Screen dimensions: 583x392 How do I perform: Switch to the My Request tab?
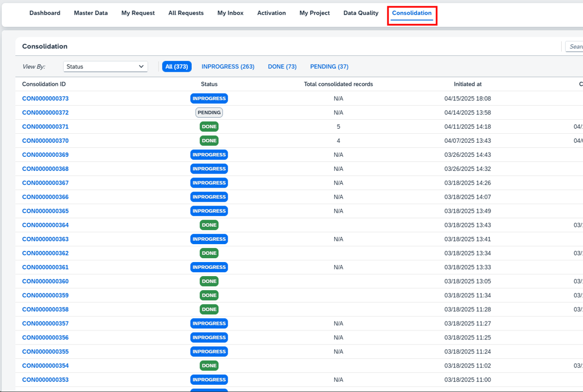138,13
